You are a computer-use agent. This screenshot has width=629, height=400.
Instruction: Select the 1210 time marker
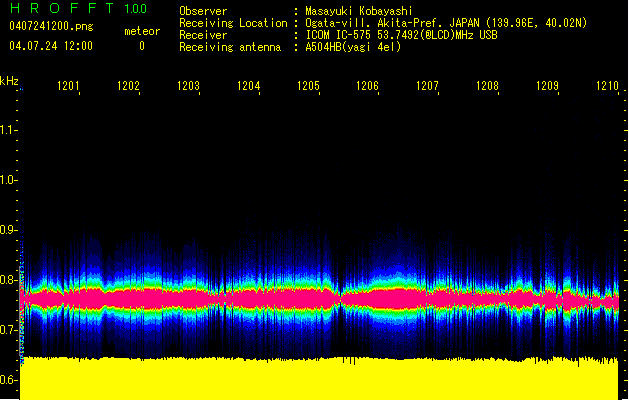click(x=607, y=87)
